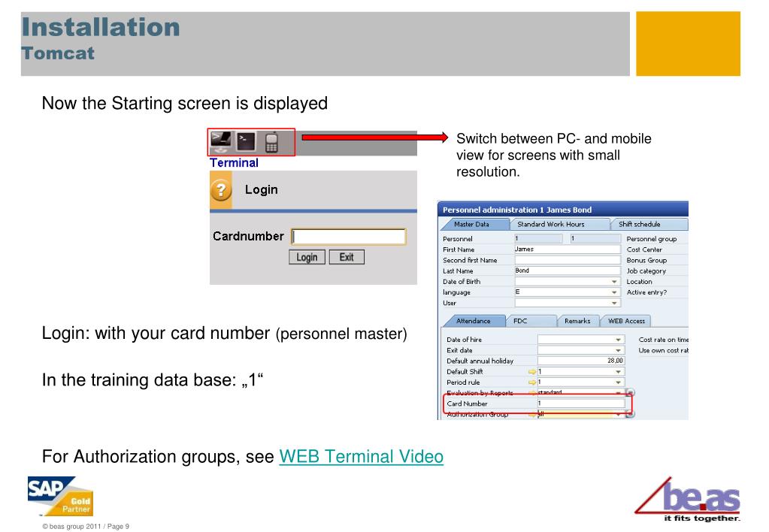
Task: Select the Attendance tab
Action: tap(474, 321)
